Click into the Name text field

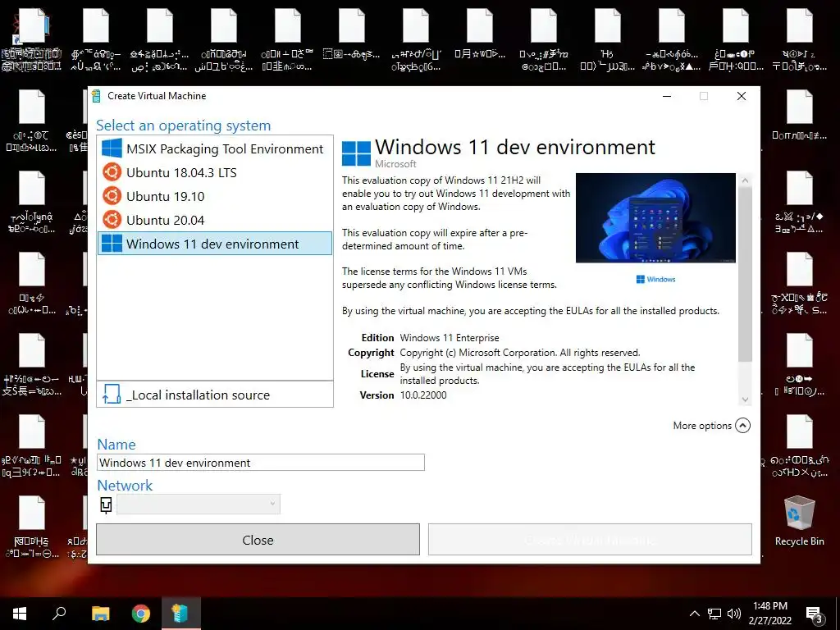[x=261, y=463]
